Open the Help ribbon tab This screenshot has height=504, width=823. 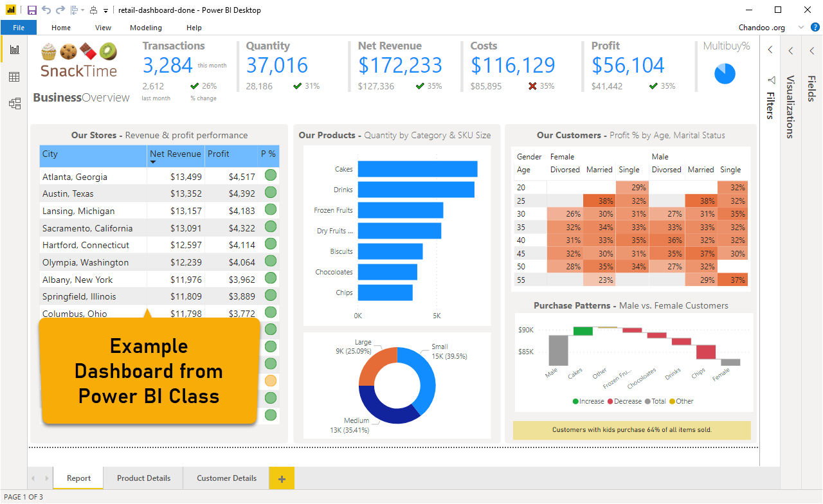pyautogui.click(x=194, y=28)
